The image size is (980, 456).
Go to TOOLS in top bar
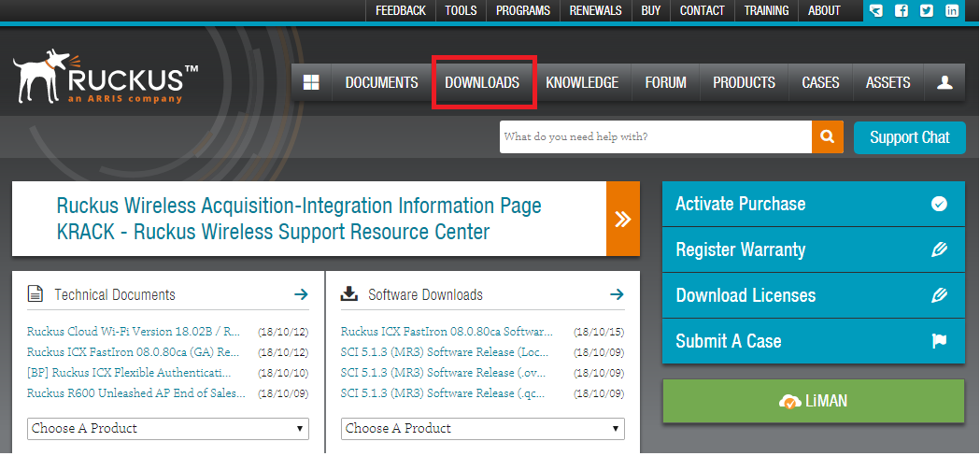(x=461, y=10)
